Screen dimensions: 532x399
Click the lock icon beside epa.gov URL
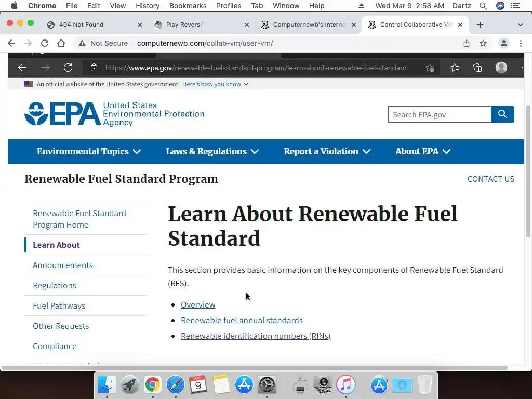pos(94,68)
